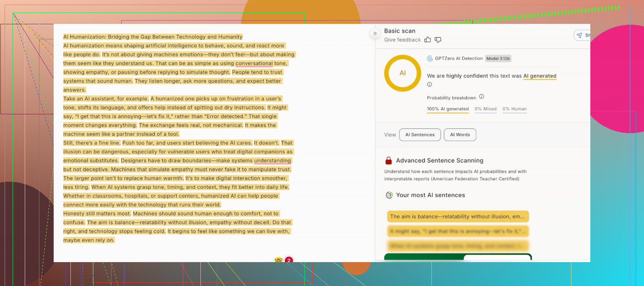The width and height of the screenshot is (644, 286).
Task: Click the icon beside Your most AI sentences
Action: tap(389, 195)
